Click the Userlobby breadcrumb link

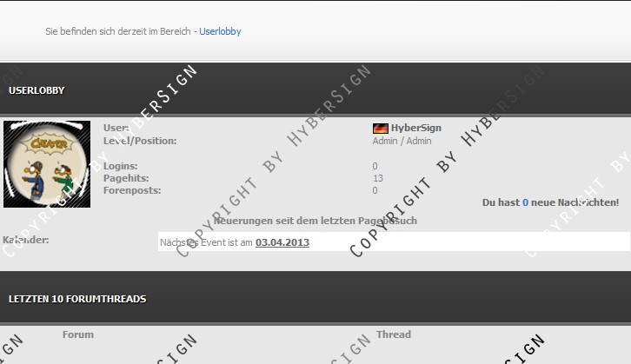pos(220,31)
